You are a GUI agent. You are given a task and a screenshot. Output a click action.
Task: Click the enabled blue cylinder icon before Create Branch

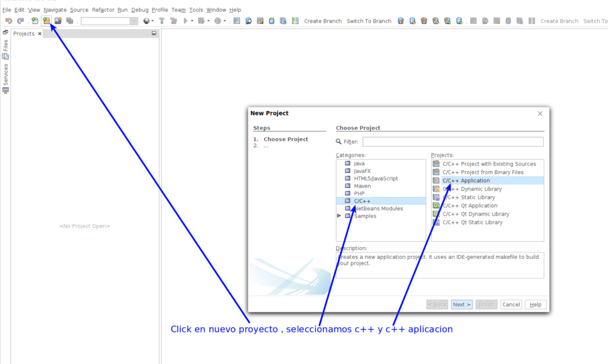coord(271,21)
